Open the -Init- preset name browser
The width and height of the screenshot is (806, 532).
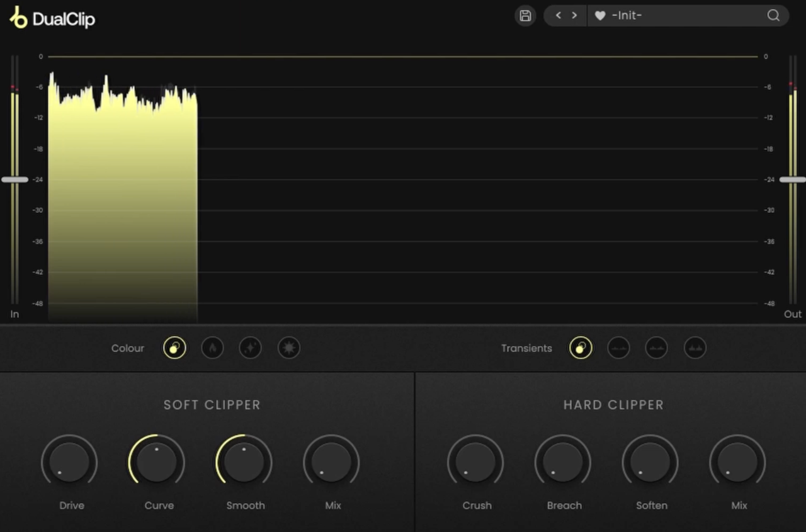(x=627, y=16)
